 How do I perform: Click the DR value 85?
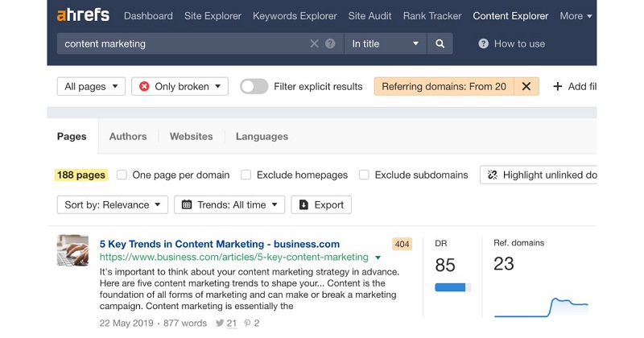coord(445,265)
